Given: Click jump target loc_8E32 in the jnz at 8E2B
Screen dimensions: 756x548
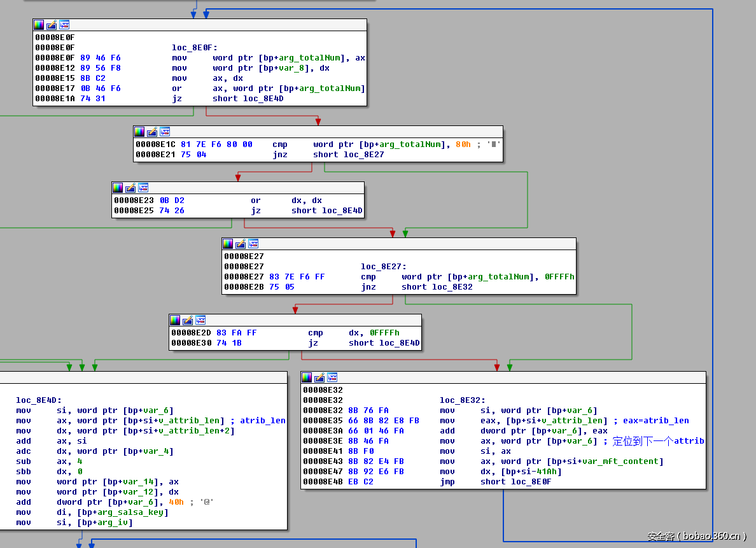Looking at the screenshot, I should point(452,287).
